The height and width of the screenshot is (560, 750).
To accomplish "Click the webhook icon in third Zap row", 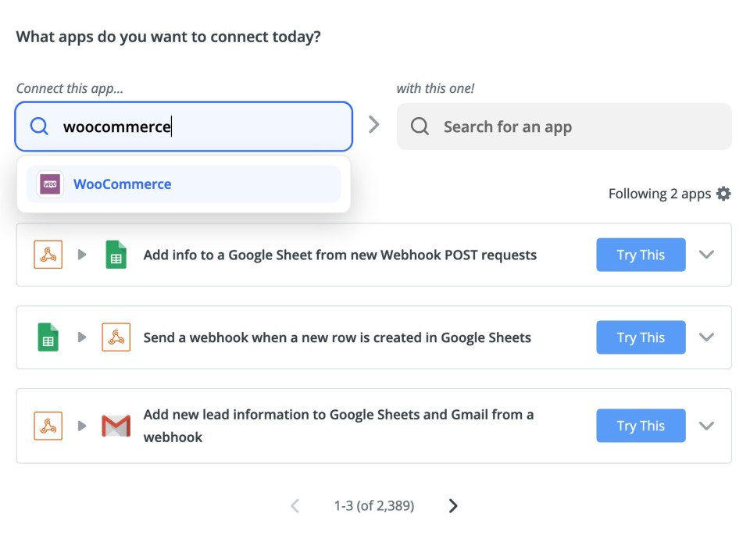I will [48, 426].
